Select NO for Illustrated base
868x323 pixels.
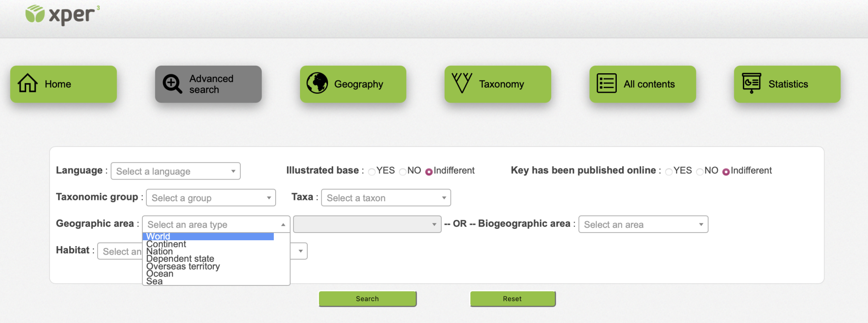(403, 171)
